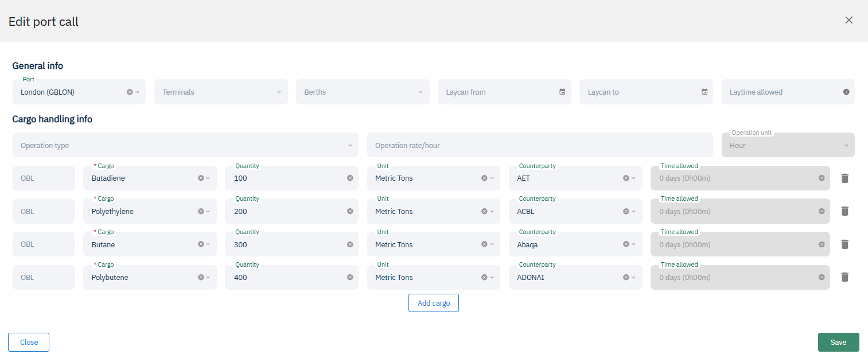Viewport: 868px width, 358px height.
Task: Click the Cargo handling info heading
Action: (52, 119)
